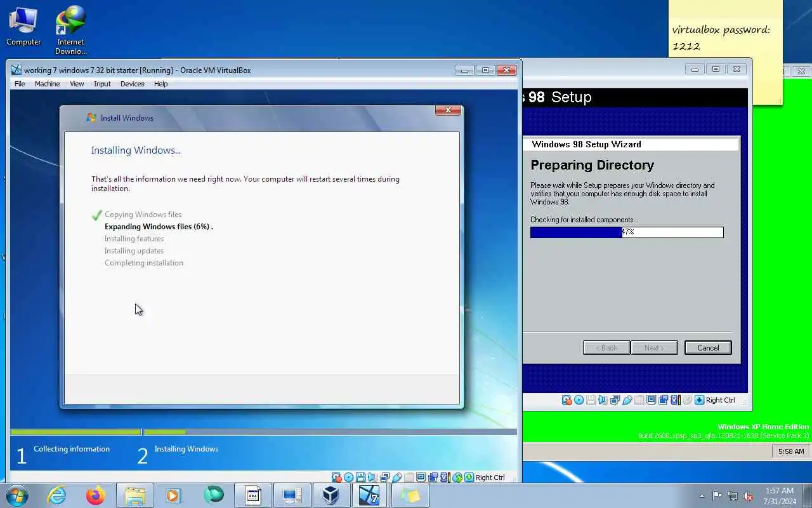Switch to VirtualBox Manager taskbar button

331,495
